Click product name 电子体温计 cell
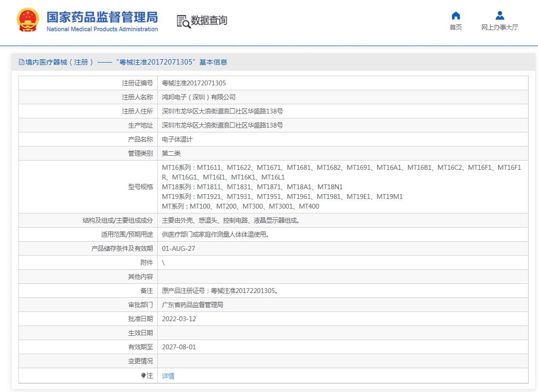This screenshot has height=392, width=538. (x=177, y=139)
